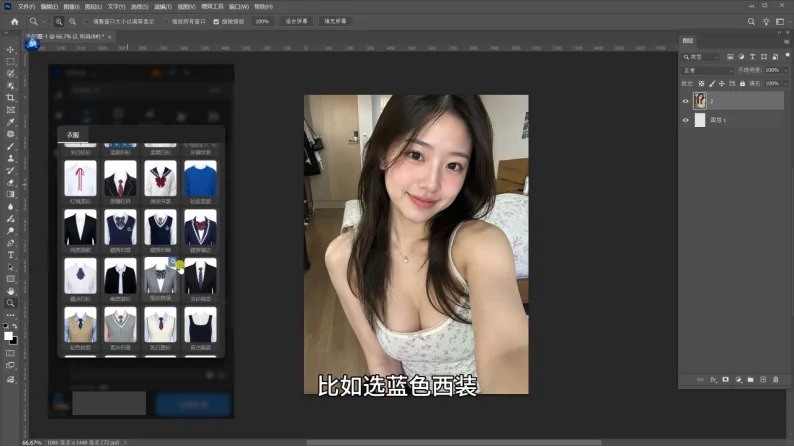Image resolution: width=794 pixels, height=447 pixels.
Task: Open the 文件 menu
Action: pos(27,7)
